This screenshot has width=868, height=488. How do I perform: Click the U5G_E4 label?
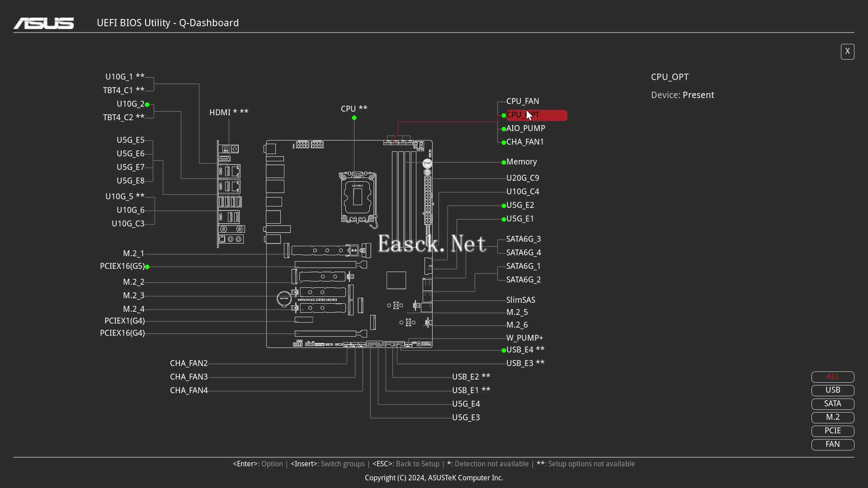[466, 404]
